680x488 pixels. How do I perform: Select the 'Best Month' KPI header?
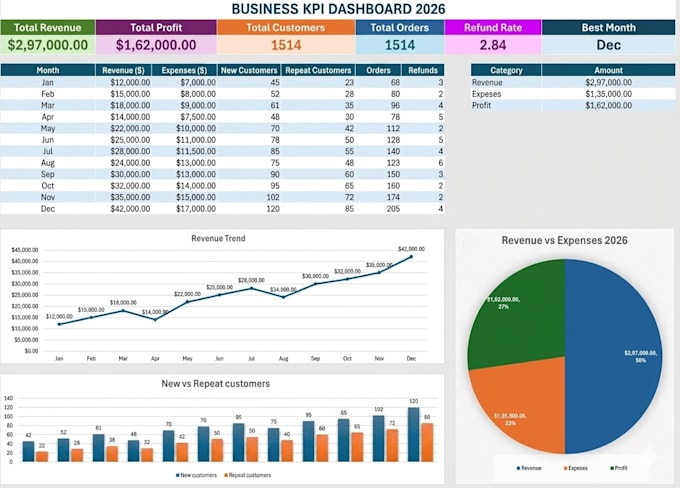[608, 27]
